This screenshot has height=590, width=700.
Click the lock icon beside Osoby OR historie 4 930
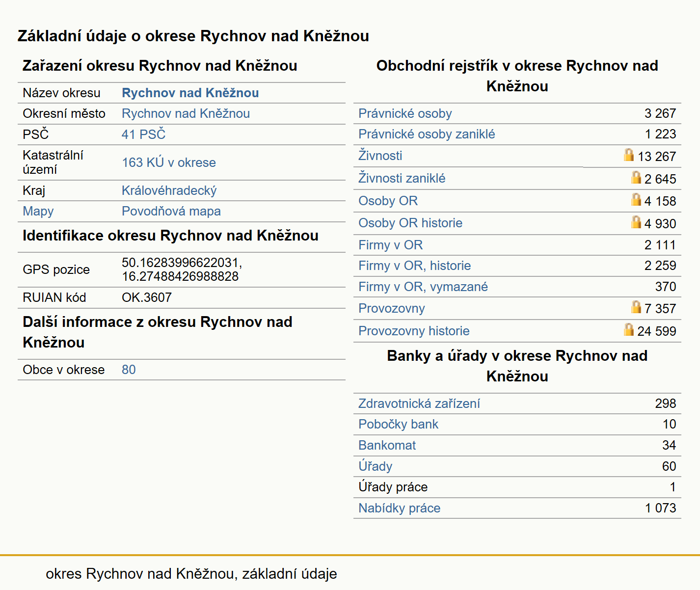click(x=636, y=222)
